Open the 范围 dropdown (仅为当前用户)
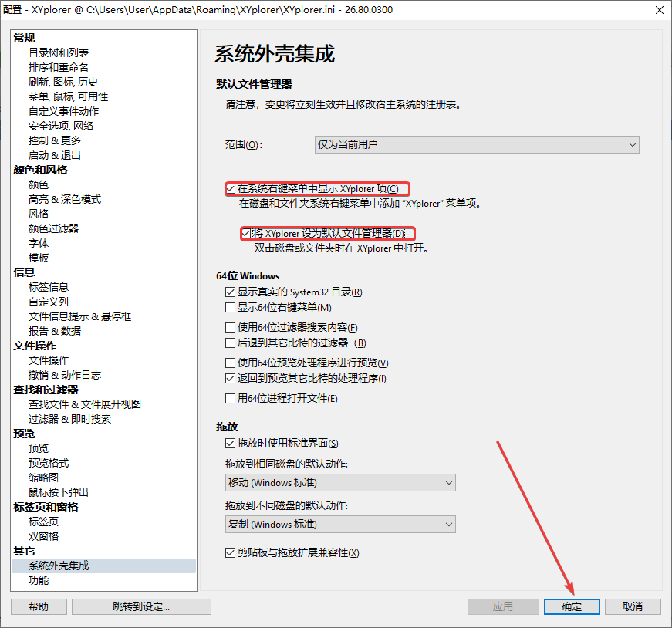The height and width of the screenshot is (628, 672). click(477, 145)
